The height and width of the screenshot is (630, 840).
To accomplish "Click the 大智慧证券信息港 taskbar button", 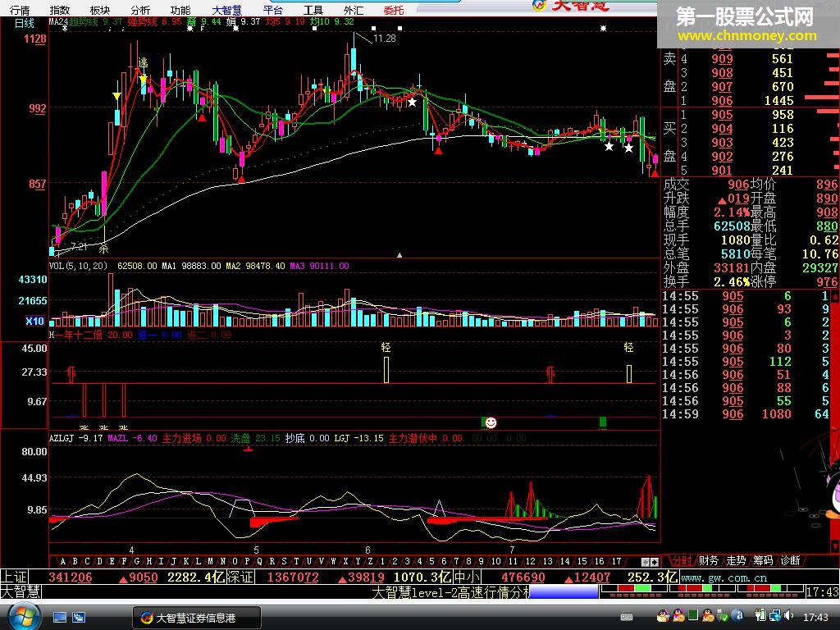I will coord(197,618).
